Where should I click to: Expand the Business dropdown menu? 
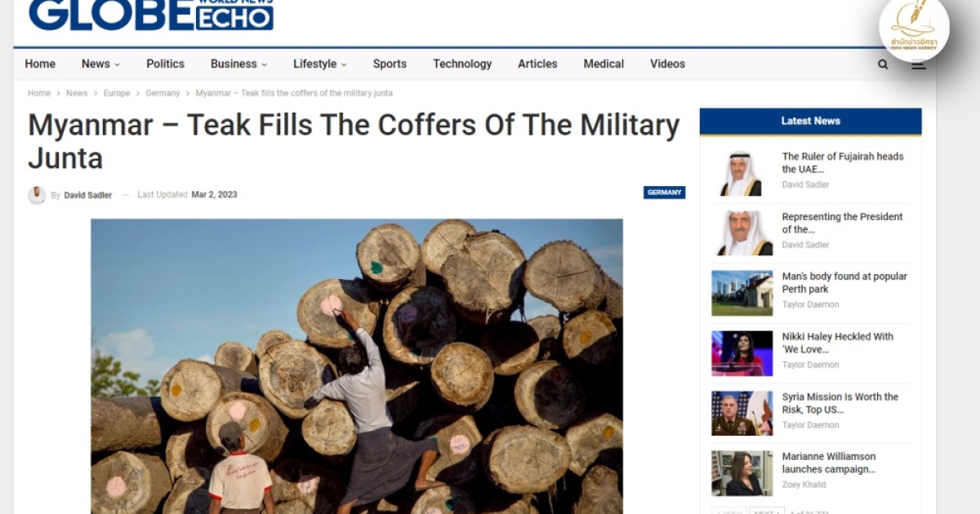238,64
